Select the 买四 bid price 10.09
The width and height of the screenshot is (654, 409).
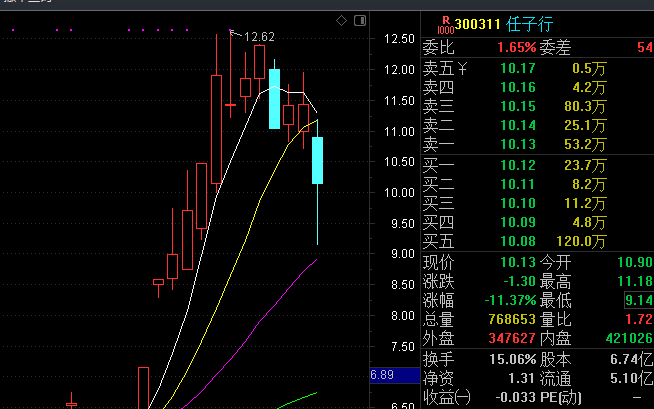point(518,223)
